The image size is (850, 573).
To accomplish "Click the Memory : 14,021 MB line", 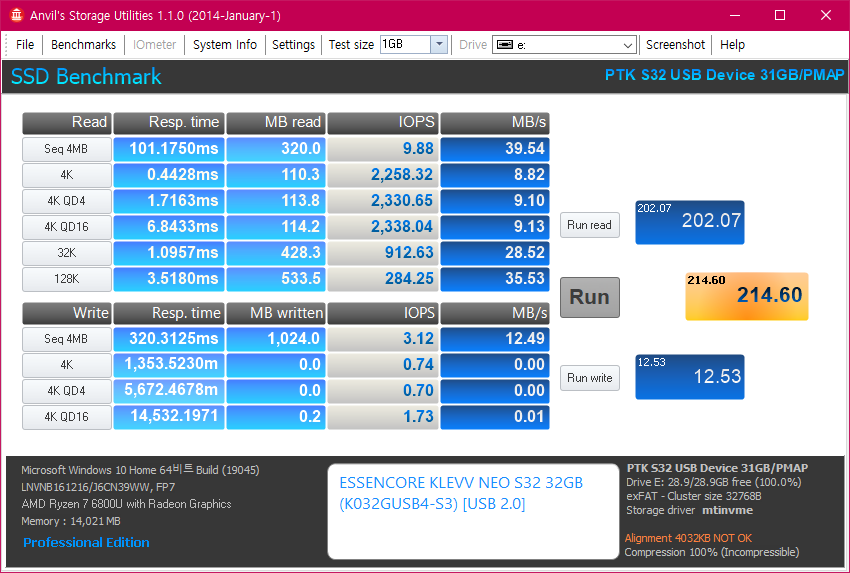I will (71, 522).
